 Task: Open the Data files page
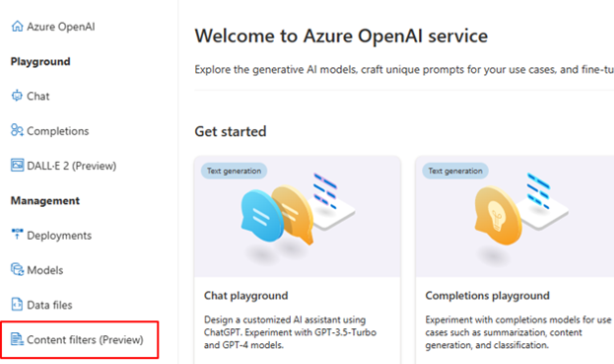pyautogui.click(x=49, y=305)
